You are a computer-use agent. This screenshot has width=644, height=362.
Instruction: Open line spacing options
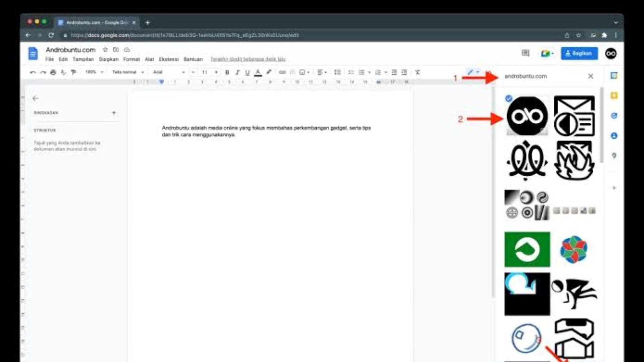[x=337, y=72]
